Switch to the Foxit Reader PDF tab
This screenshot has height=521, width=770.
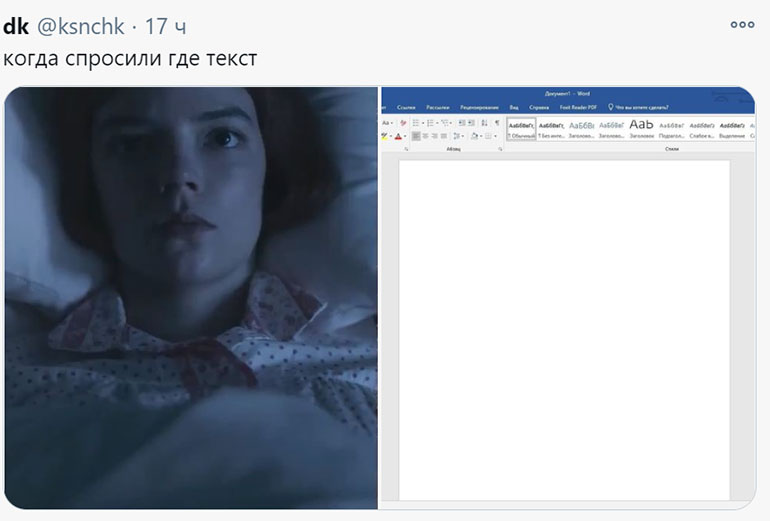click(578, 107)
